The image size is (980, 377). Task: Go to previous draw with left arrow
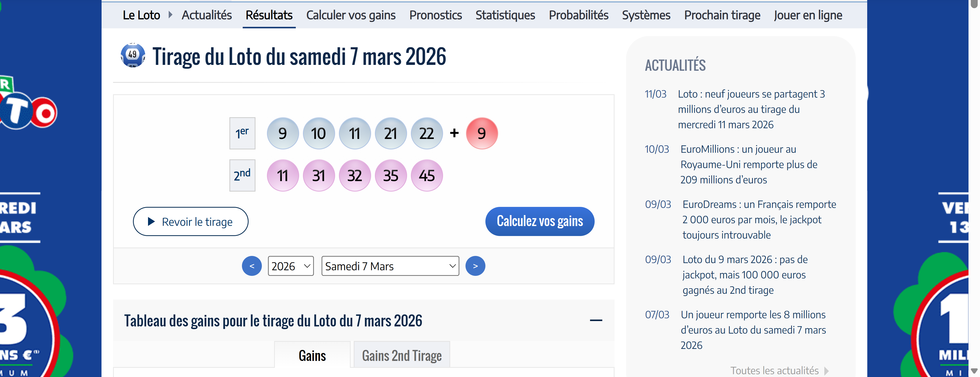coord(251,266)
